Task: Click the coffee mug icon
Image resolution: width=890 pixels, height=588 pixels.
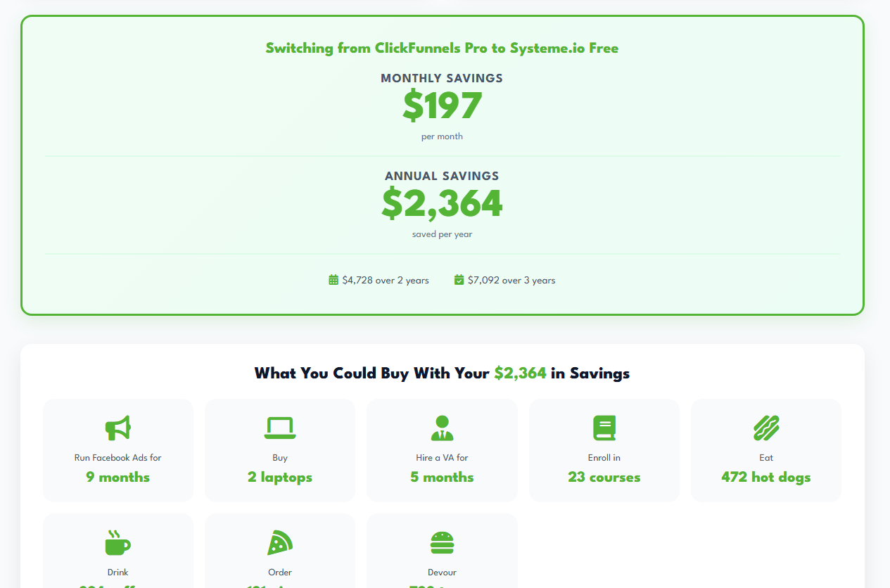Action: 118,543
